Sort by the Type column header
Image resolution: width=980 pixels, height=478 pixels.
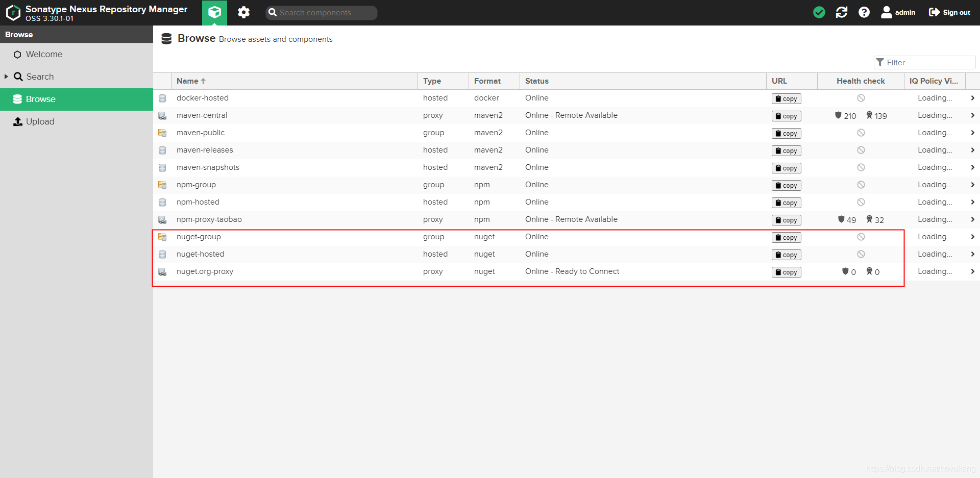[443, 81]
